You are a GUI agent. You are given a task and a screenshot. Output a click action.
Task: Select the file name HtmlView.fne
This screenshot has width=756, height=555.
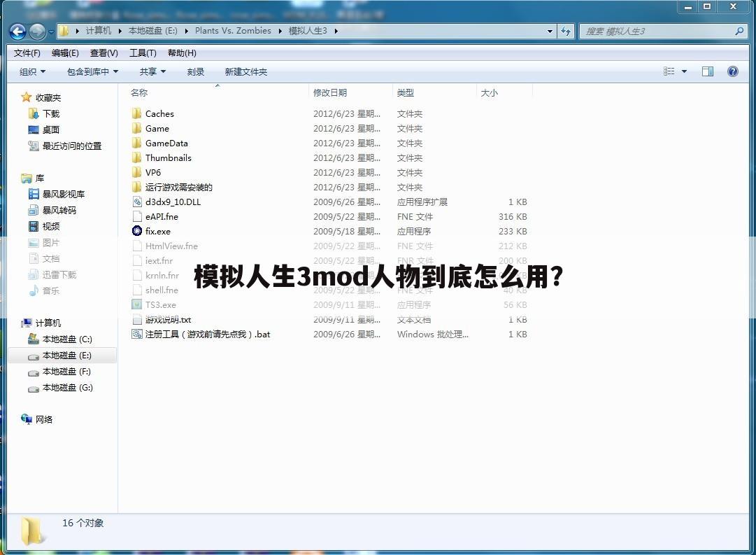(x=171, y=246)
